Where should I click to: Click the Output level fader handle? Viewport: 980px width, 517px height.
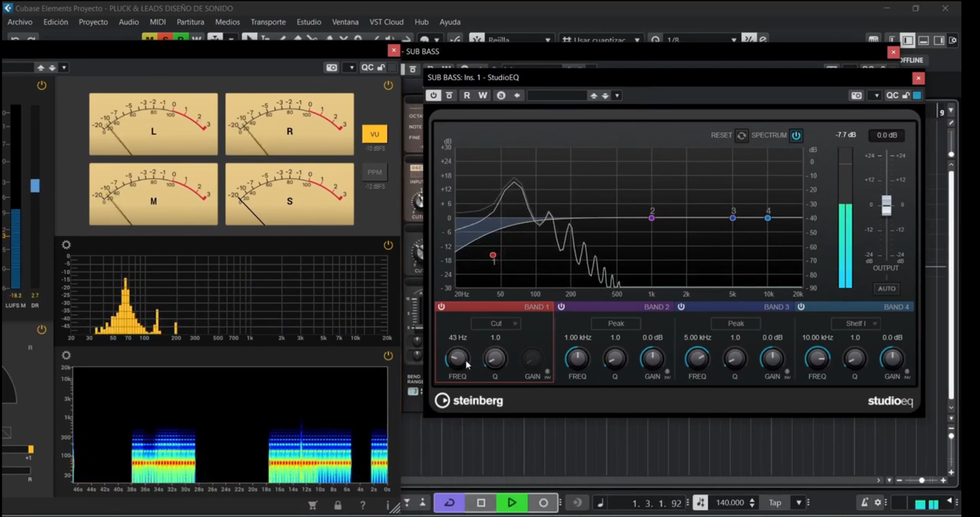click(886, 205)
